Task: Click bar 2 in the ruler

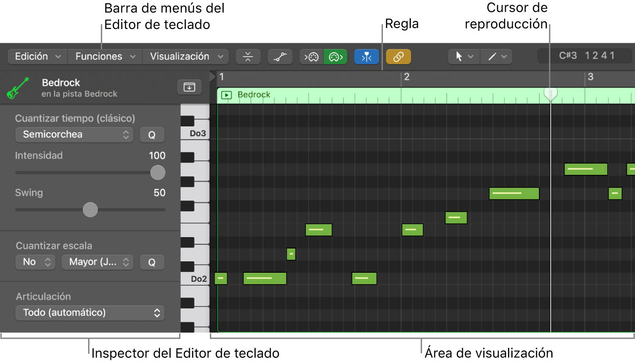Action: coord(407,77)
